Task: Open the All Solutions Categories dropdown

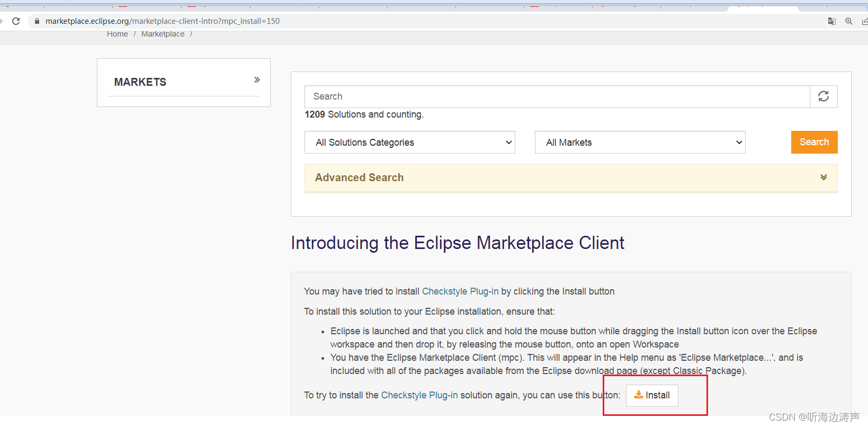Action: pyautogui.click(x=410, y=143)
